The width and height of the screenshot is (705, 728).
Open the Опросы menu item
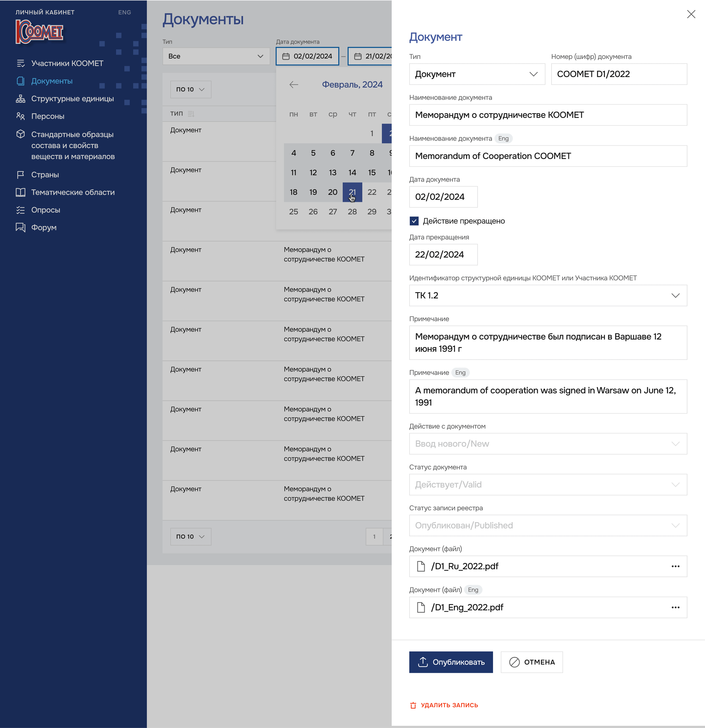tap(46, 210)
